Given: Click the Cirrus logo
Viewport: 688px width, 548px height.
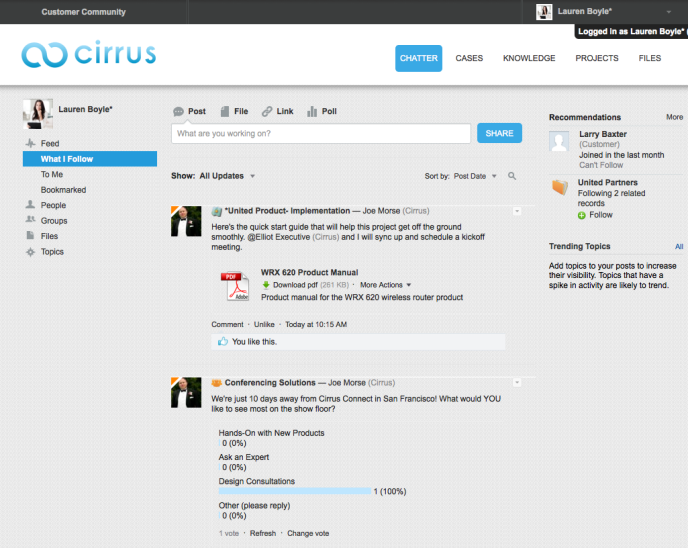Looking at the screenshot, I should 89,54.
